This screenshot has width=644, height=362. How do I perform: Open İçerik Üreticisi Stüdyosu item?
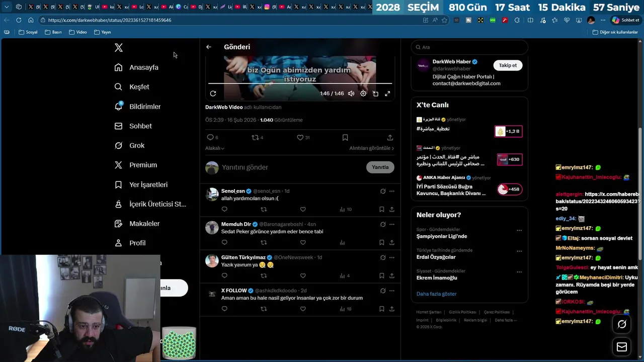point(150,204)
